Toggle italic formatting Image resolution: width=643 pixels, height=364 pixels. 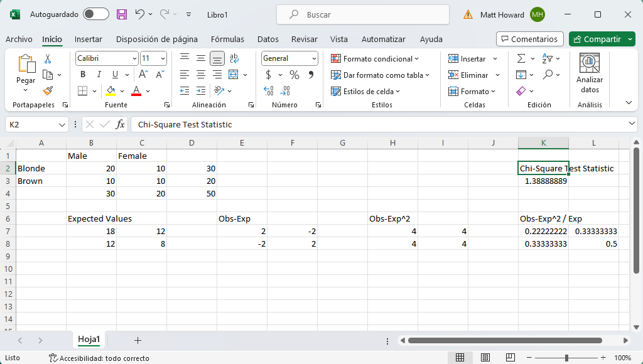point(97,75)
